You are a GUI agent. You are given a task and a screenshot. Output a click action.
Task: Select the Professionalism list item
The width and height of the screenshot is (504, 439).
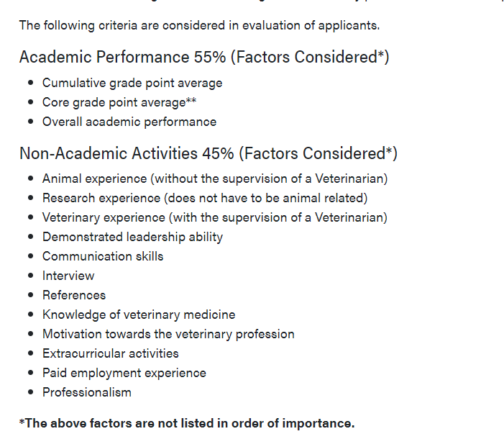coord(87,392)
